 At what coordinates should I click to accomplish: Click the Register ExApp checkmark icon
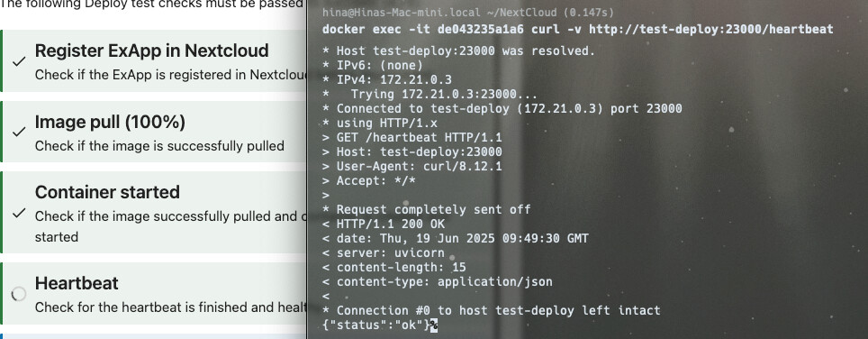(x=19, y=61)
